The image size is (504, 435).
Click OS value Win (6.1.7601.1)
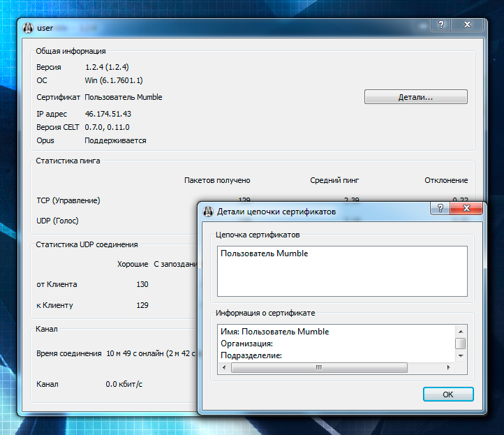pyautogui.click(x=114, y=80)
